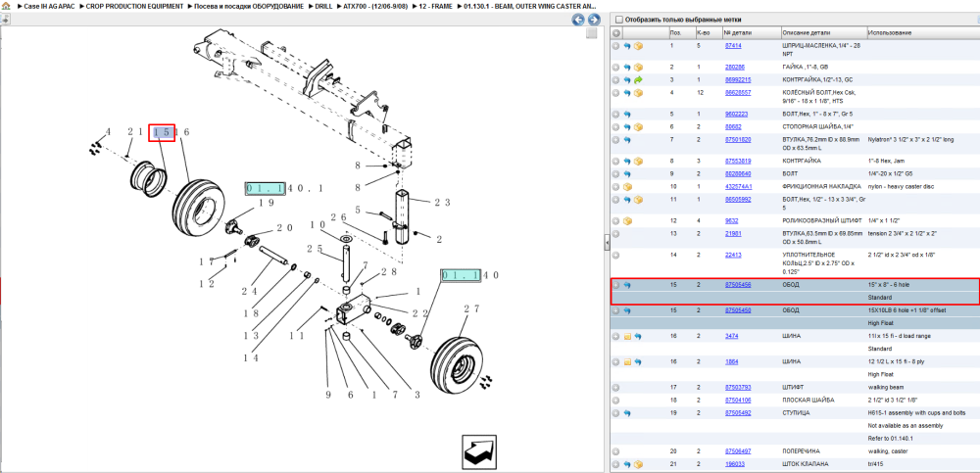Select '15X10LB 6 hole +1 1/8" offset' cell

(908, 310)
